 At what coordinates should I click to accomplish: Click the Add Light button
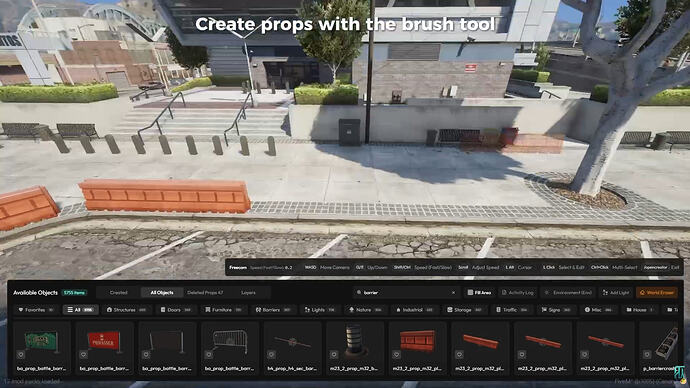click(616, 293)
